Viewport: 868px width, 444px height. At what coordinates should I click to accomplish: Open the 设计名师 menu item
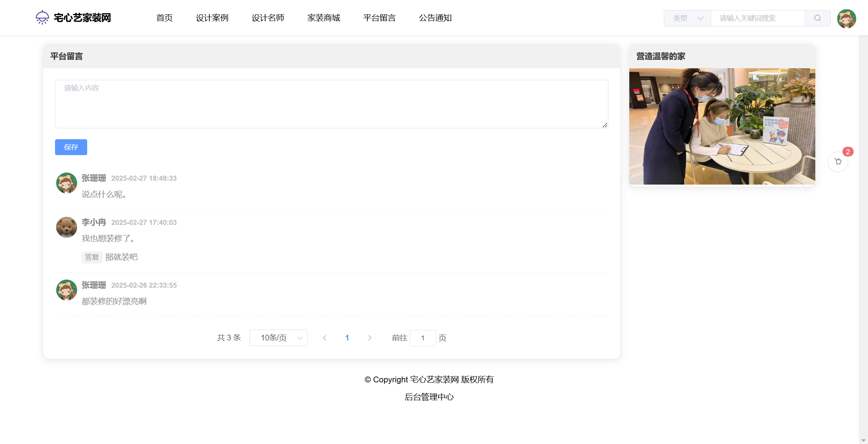[268, 18]
